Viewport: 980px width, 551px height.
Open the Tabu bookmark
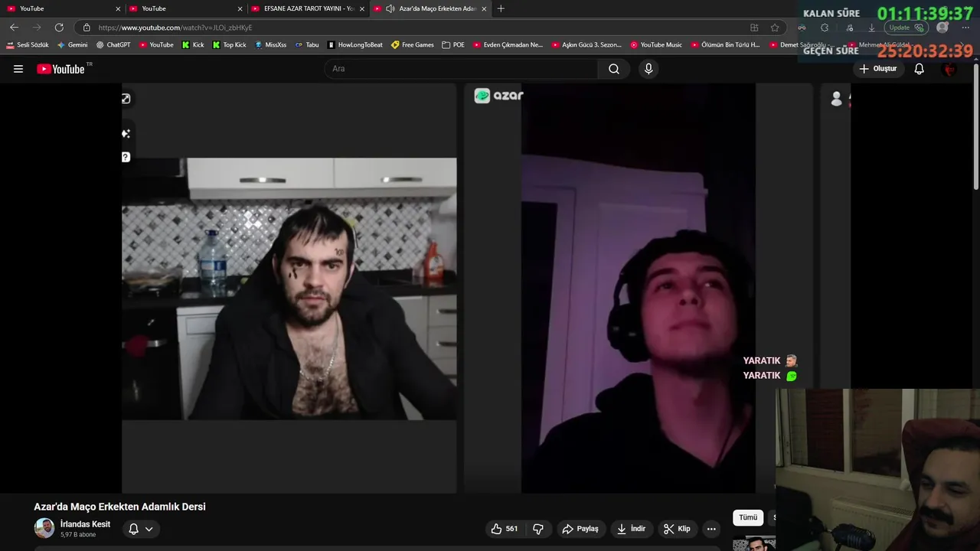tap(307, 45)
